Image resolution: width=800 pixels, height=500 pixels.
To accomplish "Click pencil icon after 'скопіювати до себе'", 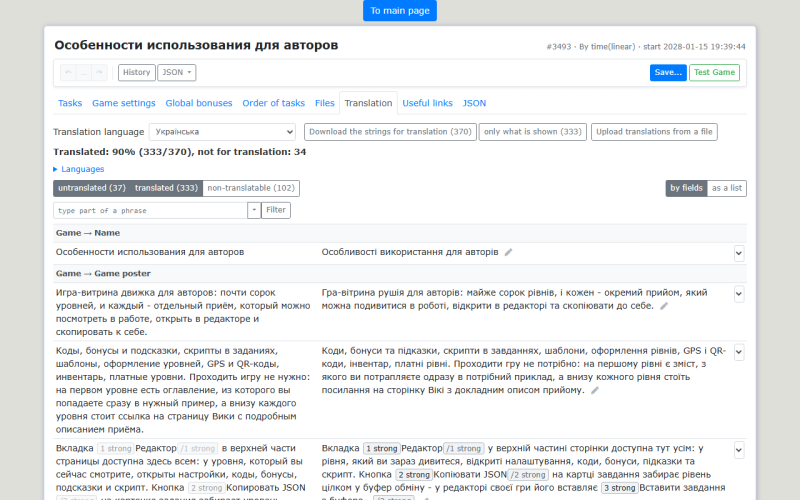I will (664, 306).
